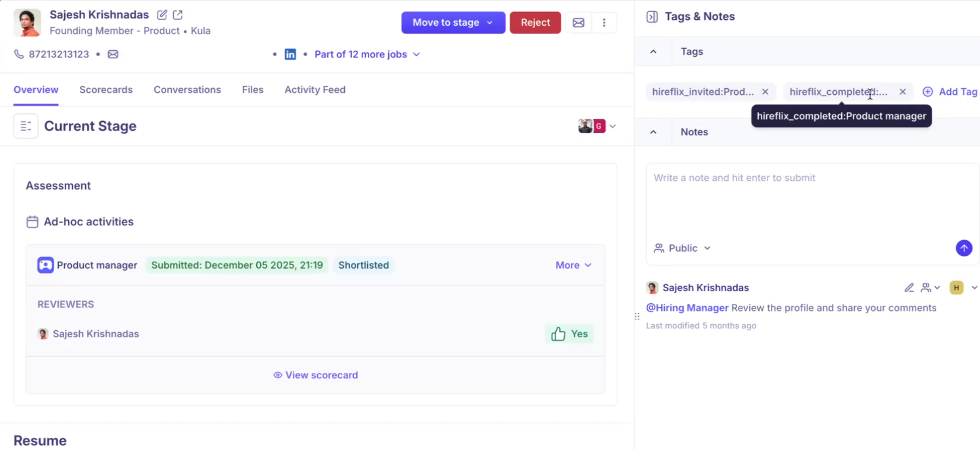980x450 pixels.
Task: Expand the More menu for Product manager
Action: (x=573, y=265)
